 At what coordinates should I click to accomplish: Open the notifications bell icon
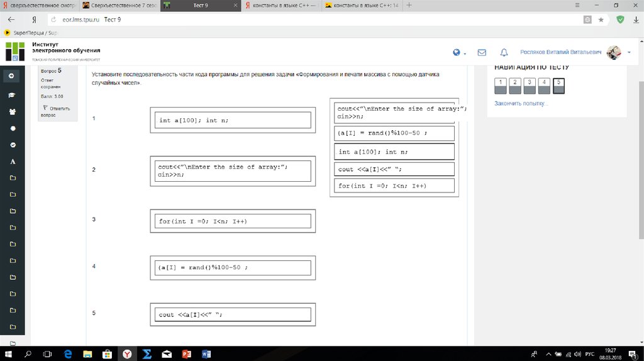(504, 53)
